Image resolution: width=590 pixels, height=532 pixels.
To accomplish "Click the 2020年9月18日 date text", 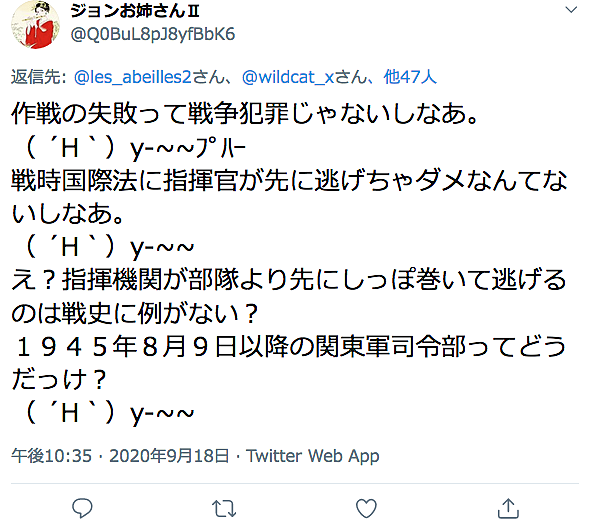I will [169, 456].
